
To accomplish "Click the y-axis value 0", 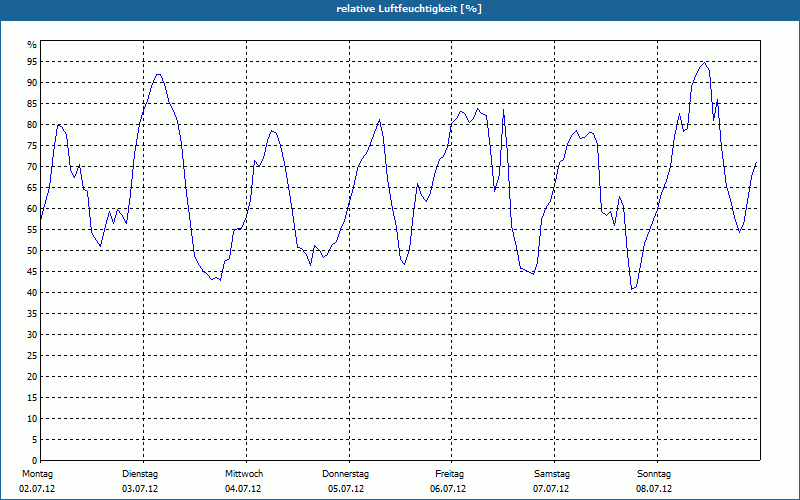I will coord(35,461).
